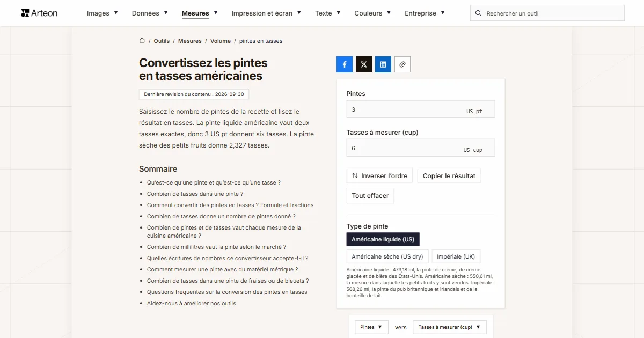644x338 pixels.
Task: Focus the Pintes input field
Action: click(421, 109)
